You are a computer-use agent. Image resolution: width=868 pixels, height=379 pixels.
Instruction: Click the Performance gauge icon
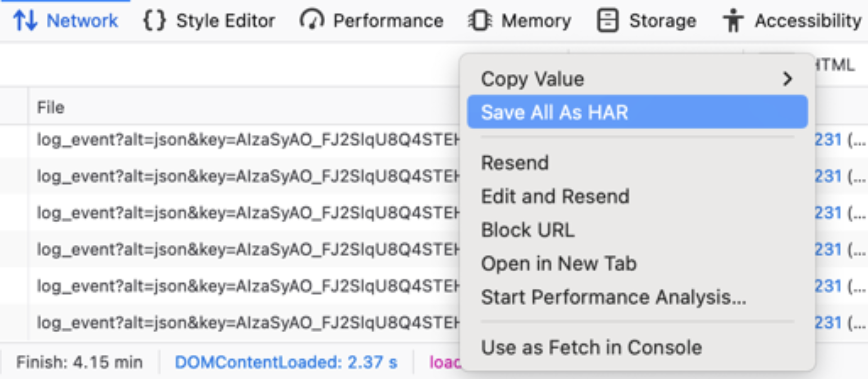pyautogui.click(x=312, y=21)
